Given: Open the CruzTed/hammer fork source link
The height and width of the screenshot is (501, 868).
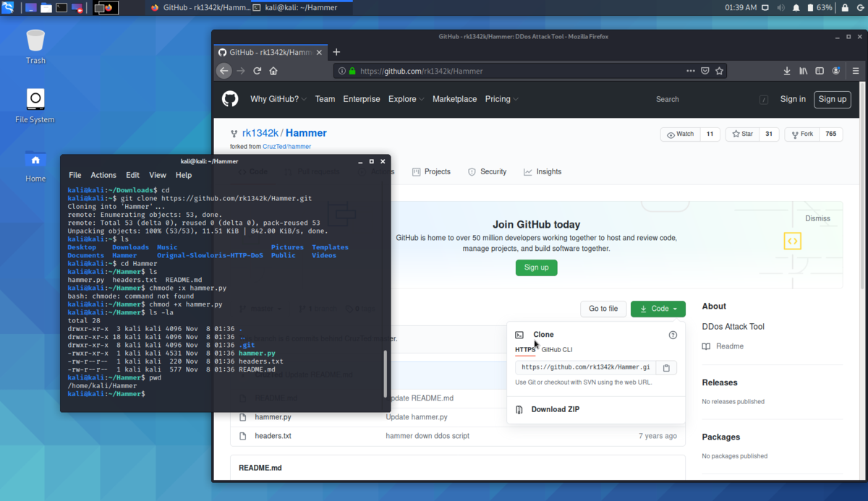Looking at the screenshot, I should (286, 146).
